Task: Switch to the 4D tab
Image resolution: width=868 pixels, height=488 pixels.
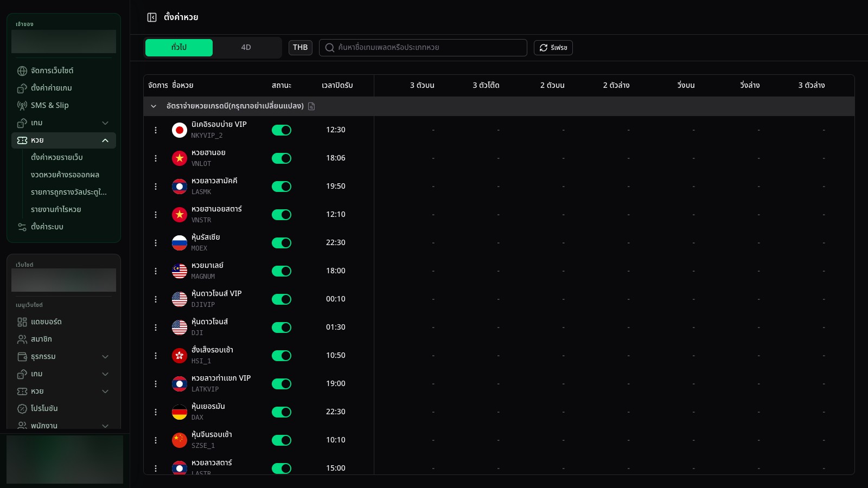Action: [246, 48]
